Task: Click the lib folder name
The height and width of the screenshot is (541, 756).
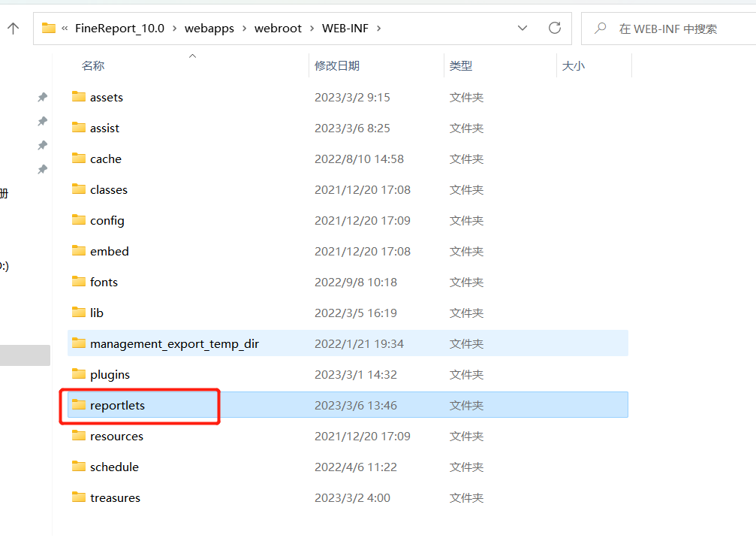Action: (96, 313)
